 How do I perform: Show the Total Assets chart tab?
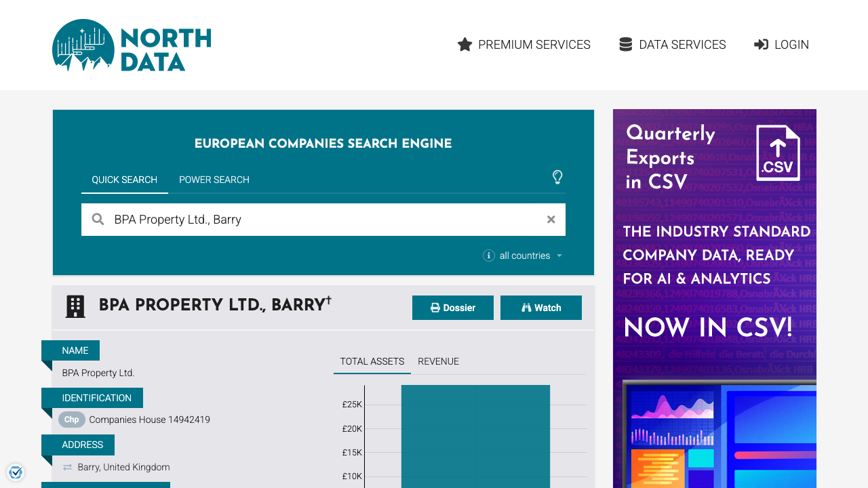pos(372,361)
